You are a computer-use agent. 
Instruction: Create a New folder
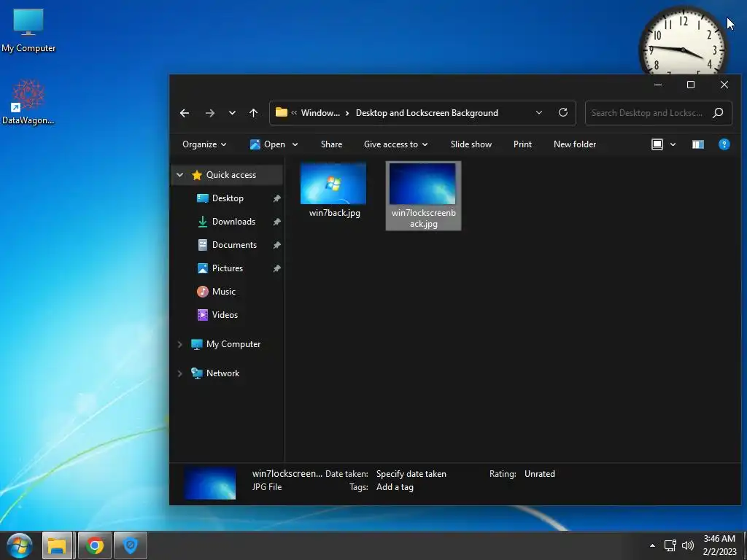click(575, 144)
